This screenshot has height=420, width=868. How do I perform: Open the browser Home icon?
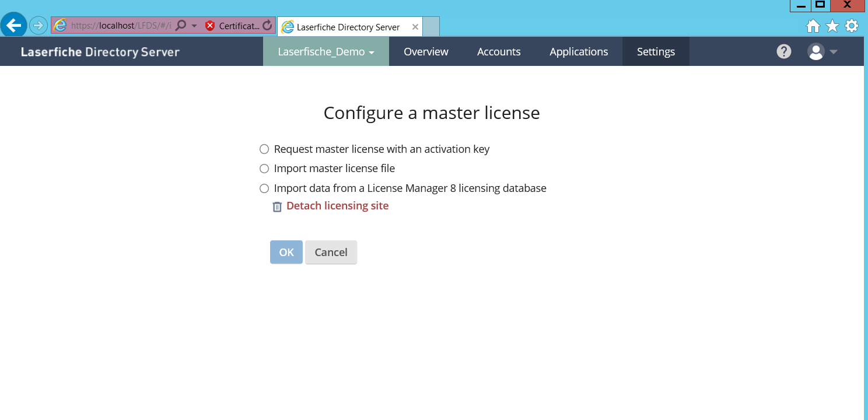(813, 26)
